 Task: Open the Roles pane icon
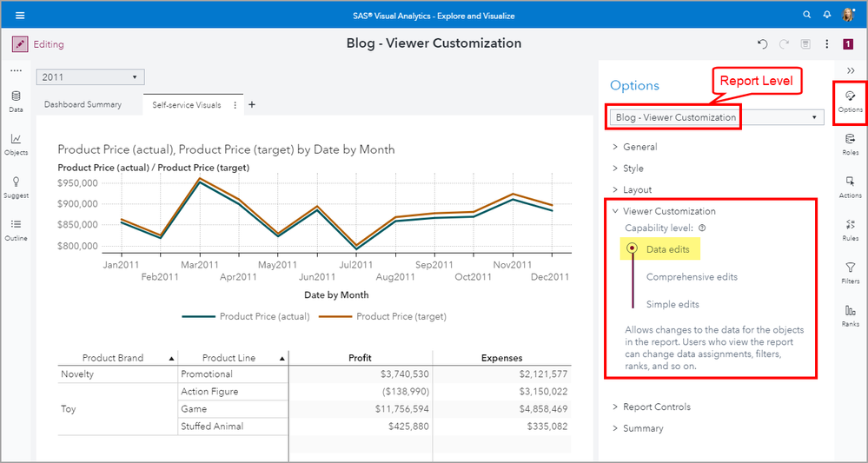point(850,142)
